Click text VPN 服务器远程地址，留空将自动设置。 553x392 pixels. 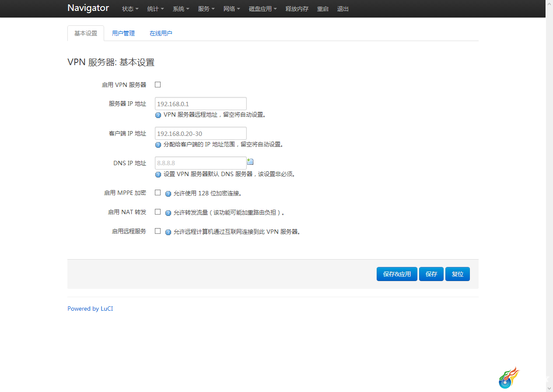coord(215,115)
